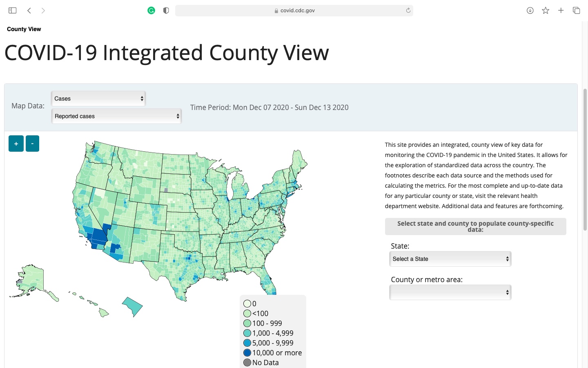The image size is (588, 368).
Task: Open the Downloads icon in the browser toolbar
Action: tap(530, 10)
